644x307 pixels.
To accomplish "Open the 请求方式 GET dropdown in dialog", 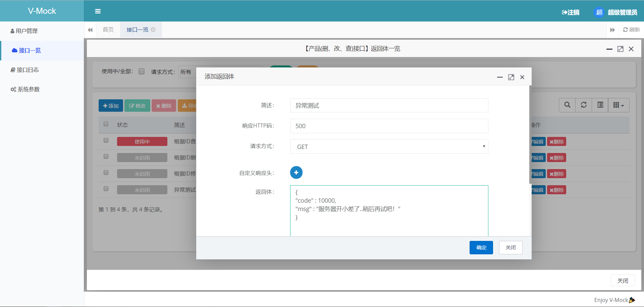I will pos(389,147).
